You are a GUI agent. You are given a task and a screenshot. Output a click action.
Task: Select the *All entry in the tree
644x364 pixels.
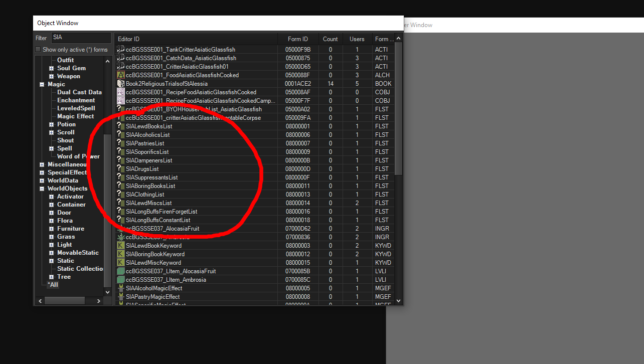pyautogui.click(x=53, y=284)
